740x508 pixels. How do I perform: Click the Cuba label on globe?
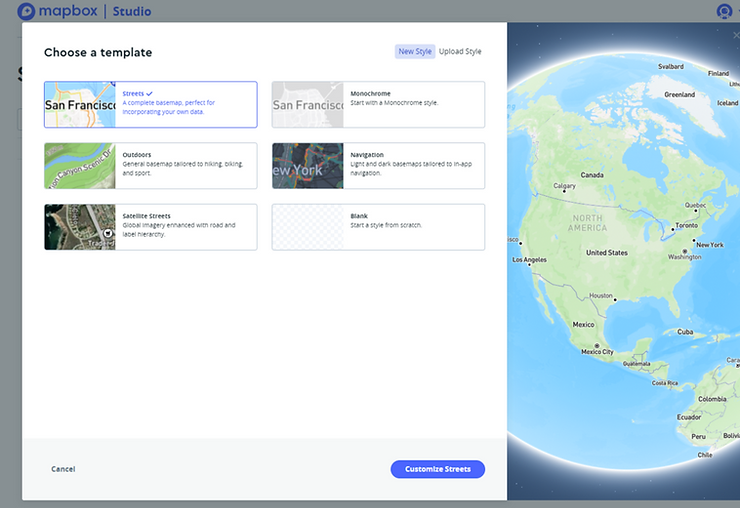coord(685,332)
